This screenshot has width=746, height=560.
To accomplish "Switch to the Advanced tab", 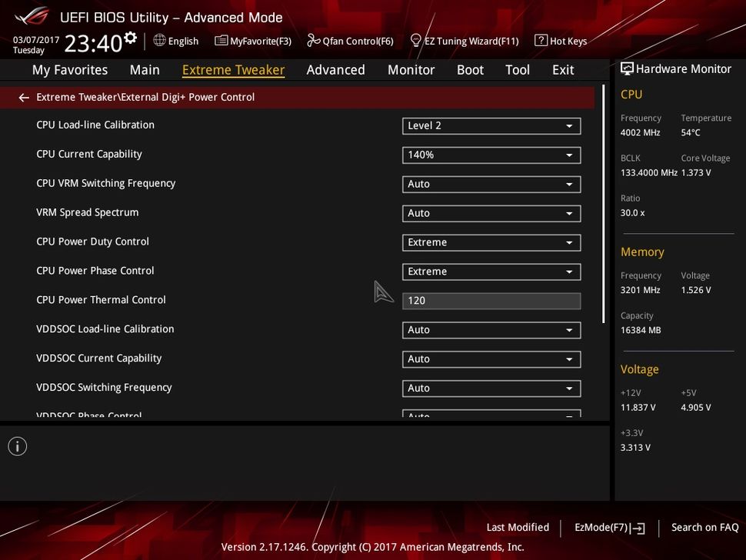I will [x=335, y=69].
